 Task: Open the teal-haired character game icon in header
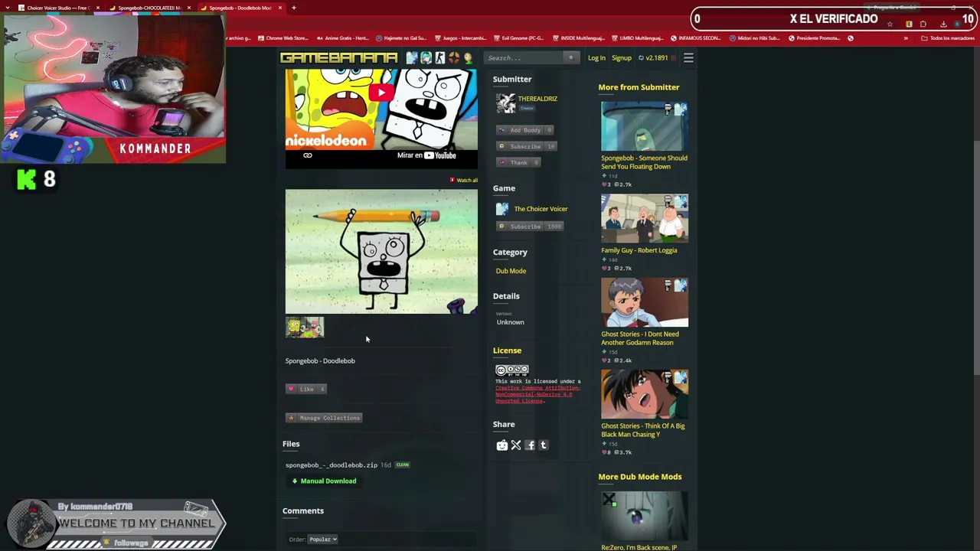click(x=426, y=57)
